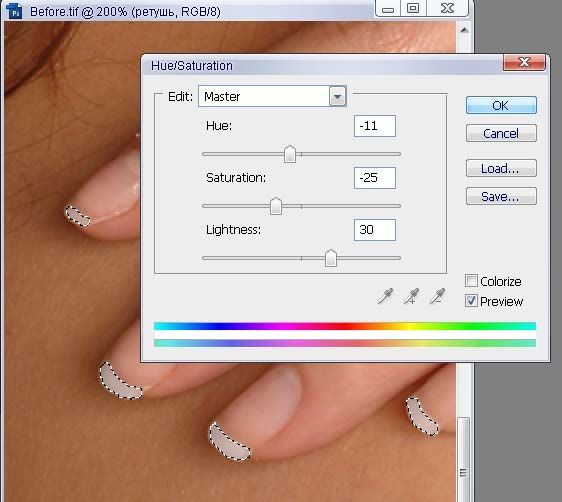Click the Cancel button
The image size is (562, 502).
(x=501, y=133)
